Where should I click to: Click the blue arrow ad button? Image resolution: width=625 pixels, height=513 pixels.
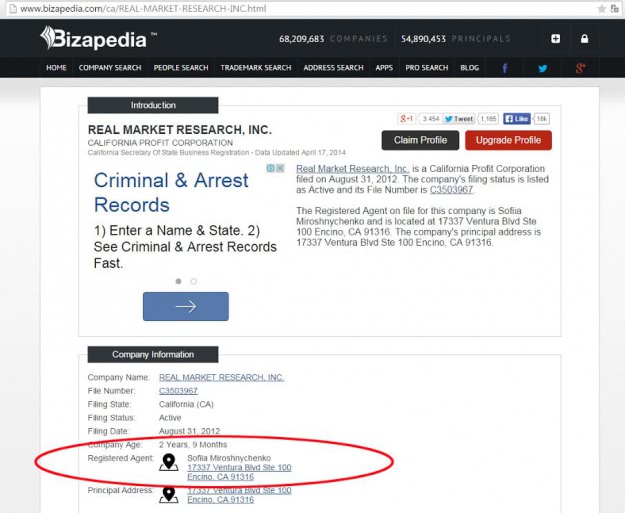(x=185, y=306)
